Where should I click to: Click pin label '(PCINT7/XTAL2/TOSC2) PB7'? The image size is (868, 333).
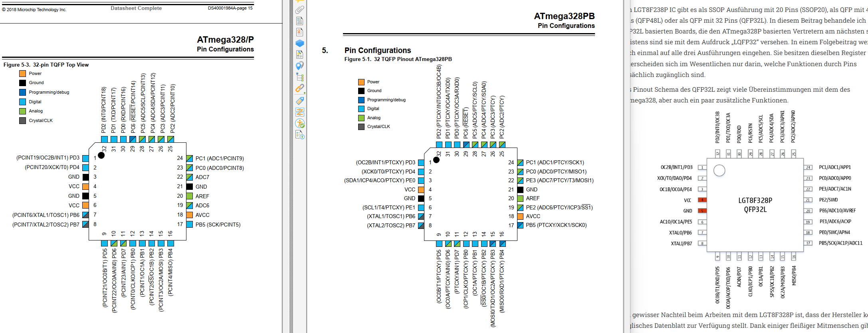[x=46, y=225]
